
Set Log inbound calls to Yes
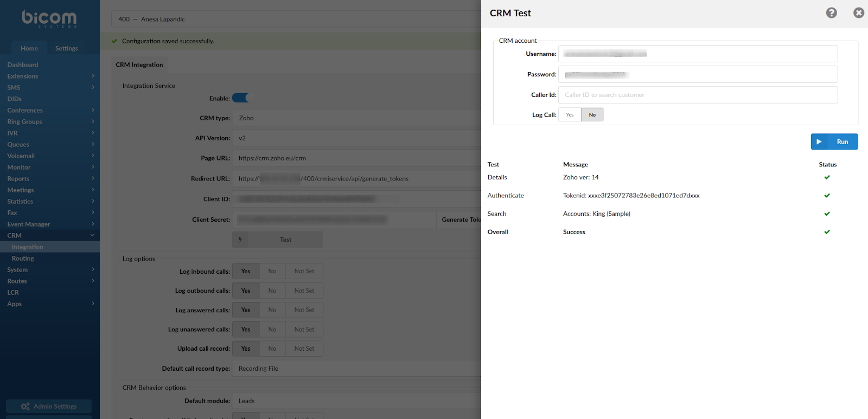pos(246,271)
